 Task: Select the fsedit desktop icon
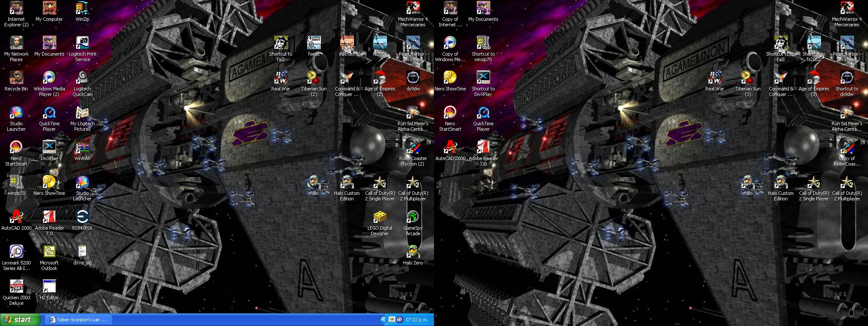point(314,47)
